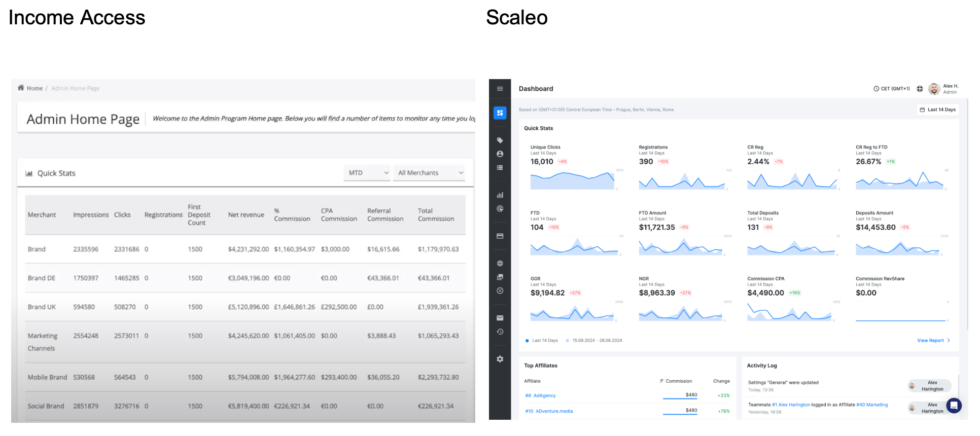Screen dimensions: 980x436
Task: Click #40 Marketing link in Activity Log
Action: (x=872, y=405)
